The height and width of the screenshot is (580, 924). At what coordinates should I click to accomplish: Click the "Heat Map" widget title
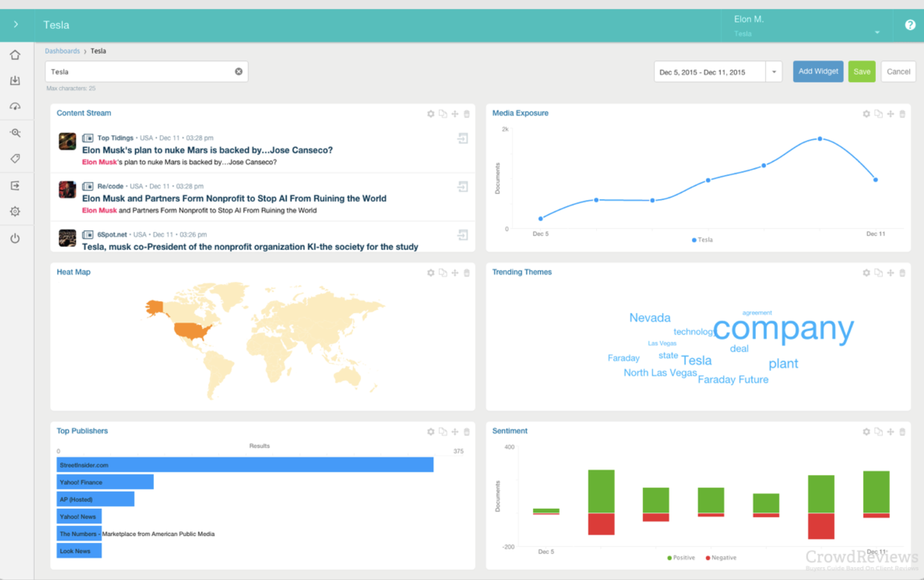coord(73,272)
